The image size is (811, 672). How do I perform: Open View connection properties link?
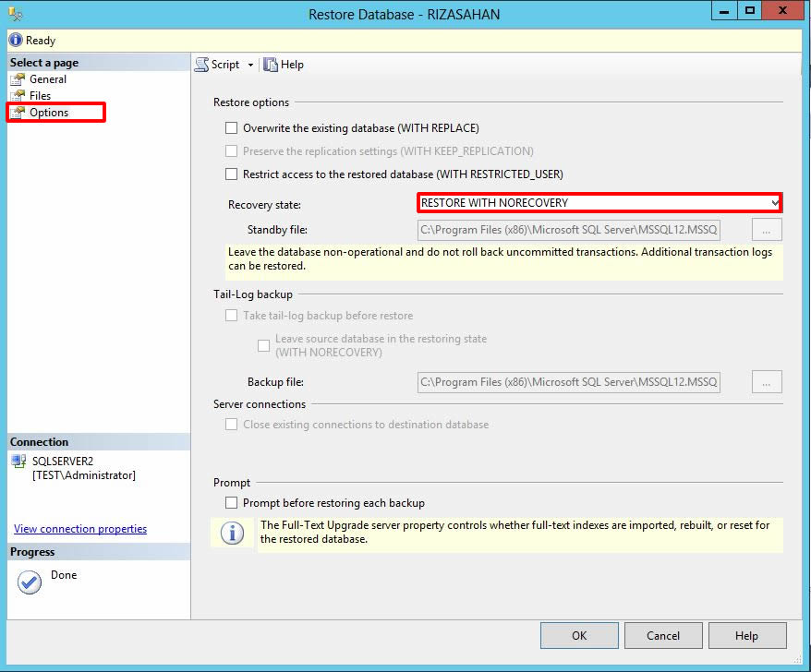point(80,529)
